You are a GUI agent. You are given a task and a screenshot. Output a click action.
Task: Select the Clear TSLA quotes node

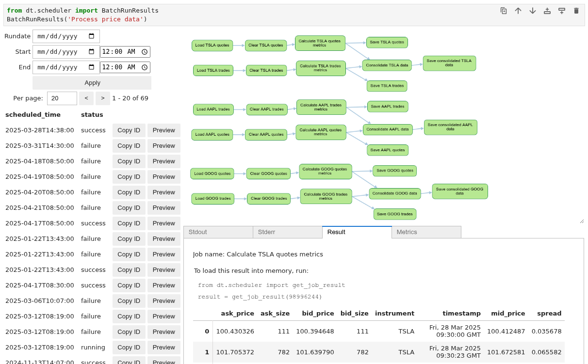pos(266,46)
